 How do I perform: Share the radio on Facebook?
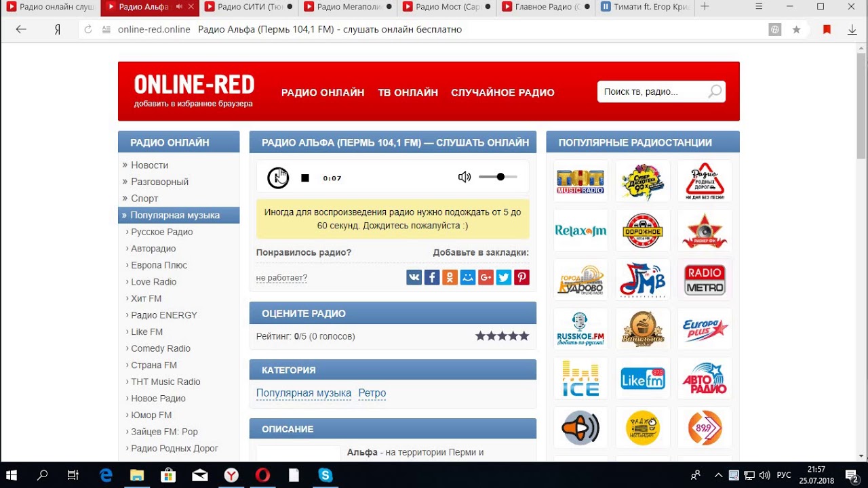tap(432, 277)
